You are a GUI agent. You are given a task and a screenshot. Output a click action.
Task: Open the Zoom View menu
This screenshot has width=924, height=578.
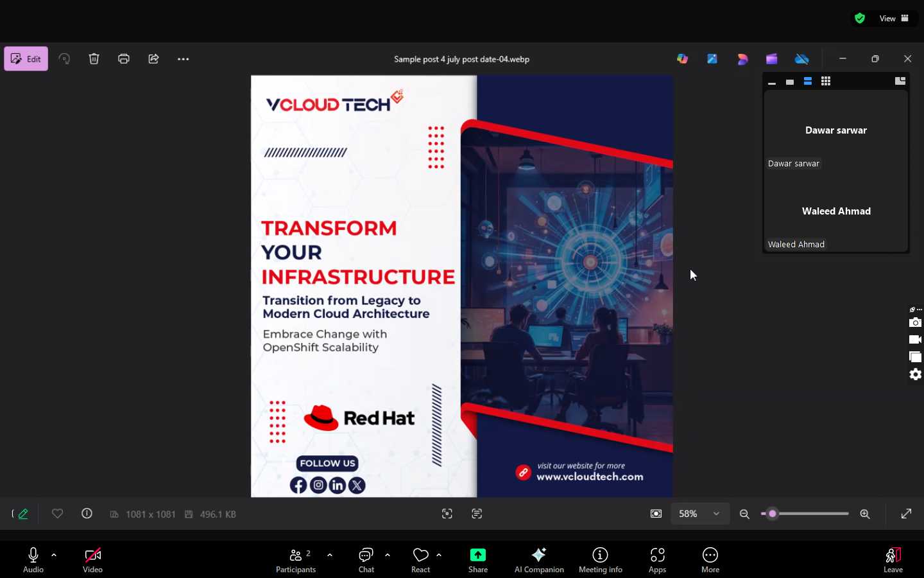click(894, 19)
